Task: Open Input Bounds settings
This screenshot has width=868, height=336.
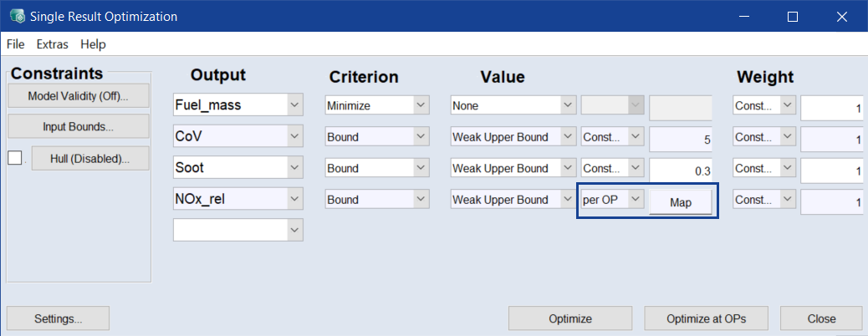Action: (x=78, y=127)
